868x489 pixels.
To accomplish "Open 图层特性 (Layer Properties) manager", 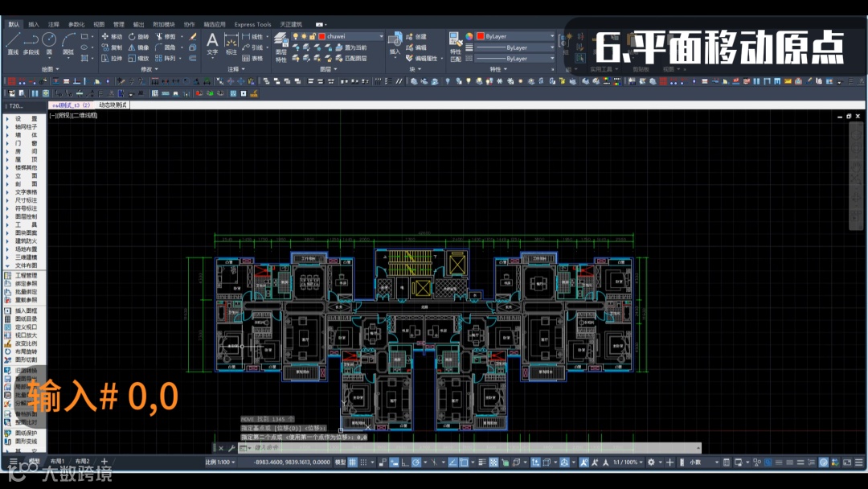I will coord(281,47).
